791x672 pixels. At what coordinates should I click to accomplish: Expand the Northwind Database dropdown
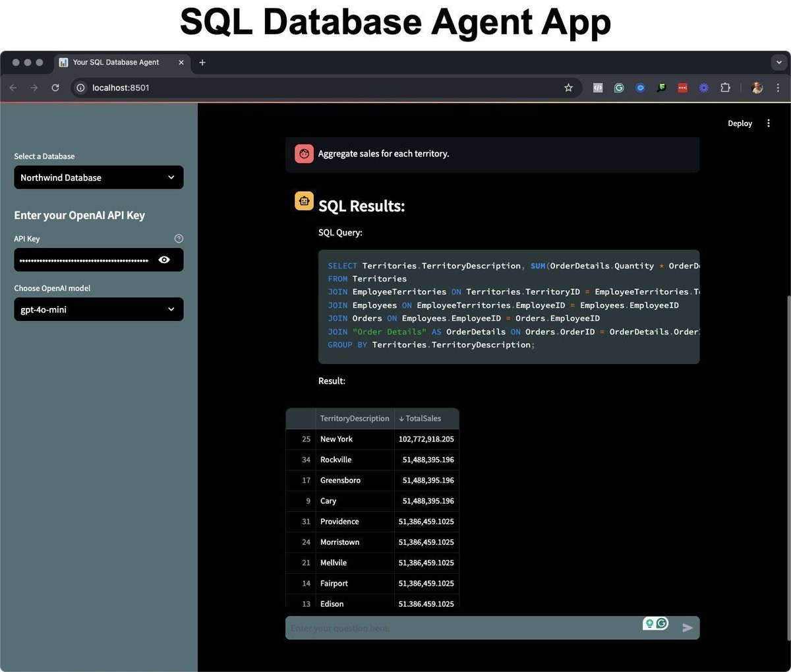99,177
